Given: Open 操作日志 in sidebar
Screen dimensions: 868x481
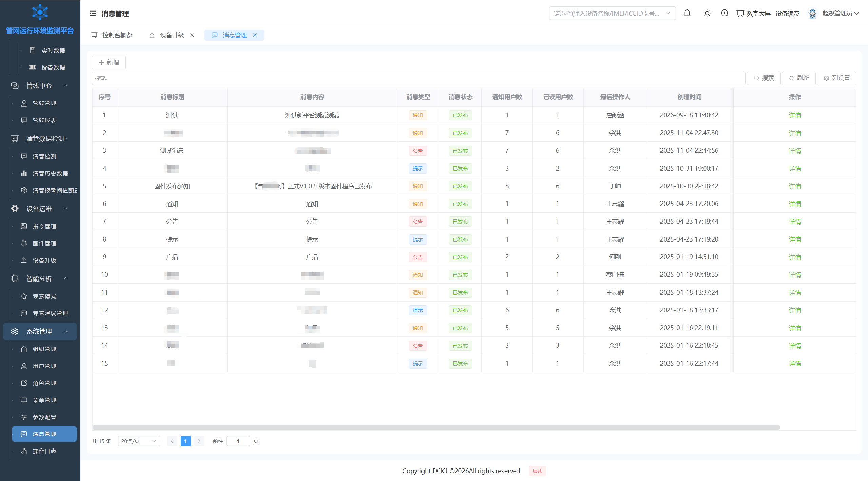Looking at the screenshot, I should point(44,451).
